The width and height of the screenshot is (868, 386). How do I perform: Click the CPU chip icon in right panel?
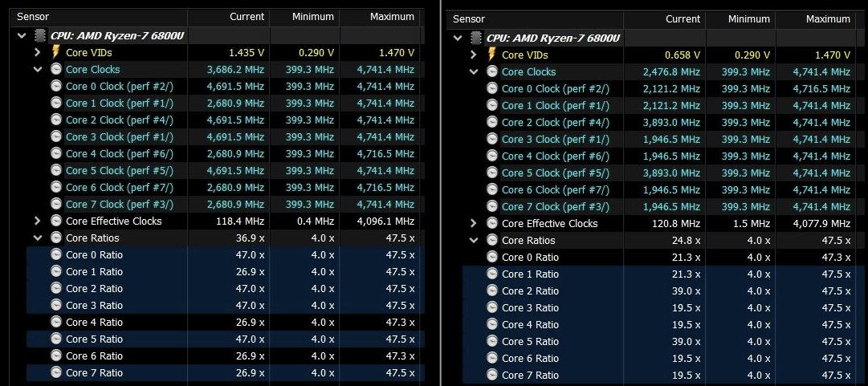click(476, 39)
